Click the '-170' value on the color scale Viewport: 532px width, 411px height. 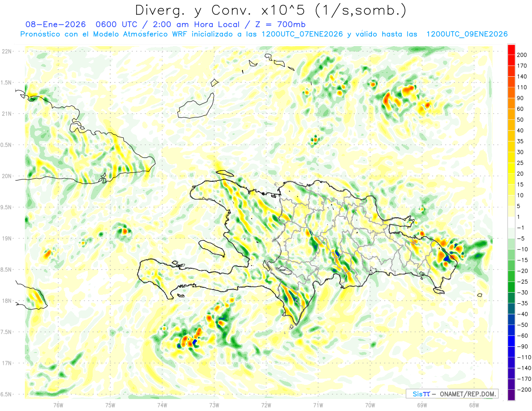coord(524,379)
